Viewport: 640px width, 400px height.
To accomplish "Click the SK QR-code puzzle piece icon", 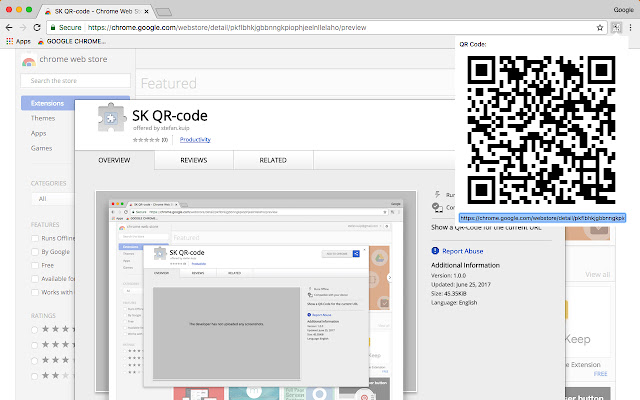I will point(111,118).
